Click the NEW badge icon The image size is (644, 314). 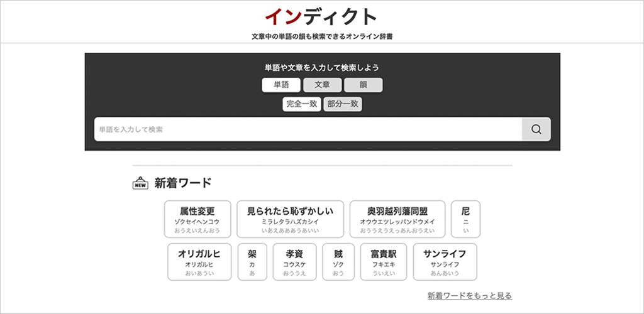(140, 183)
